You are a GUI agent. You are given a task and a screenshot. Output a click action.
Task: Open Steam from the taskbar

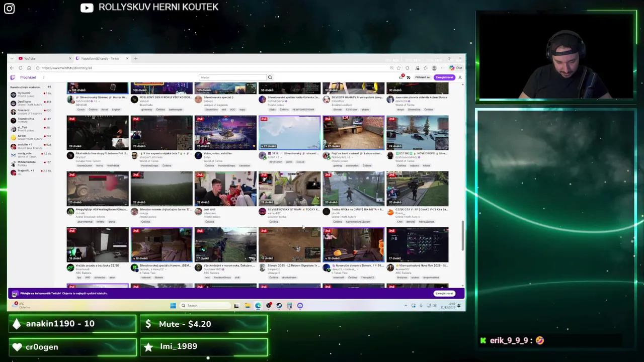pos(279,306)
